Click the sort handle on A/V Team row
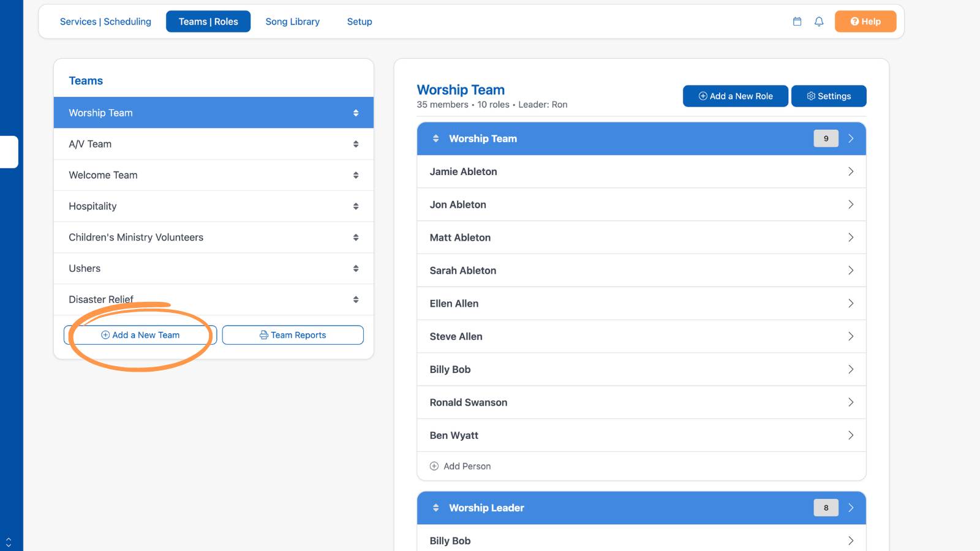 [x=356, y=144]
